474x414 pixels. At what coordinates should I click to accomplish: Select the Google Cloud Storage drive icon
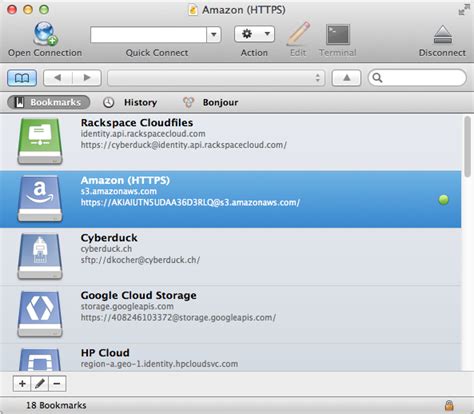pyautogui.click(x=40, y=314)
